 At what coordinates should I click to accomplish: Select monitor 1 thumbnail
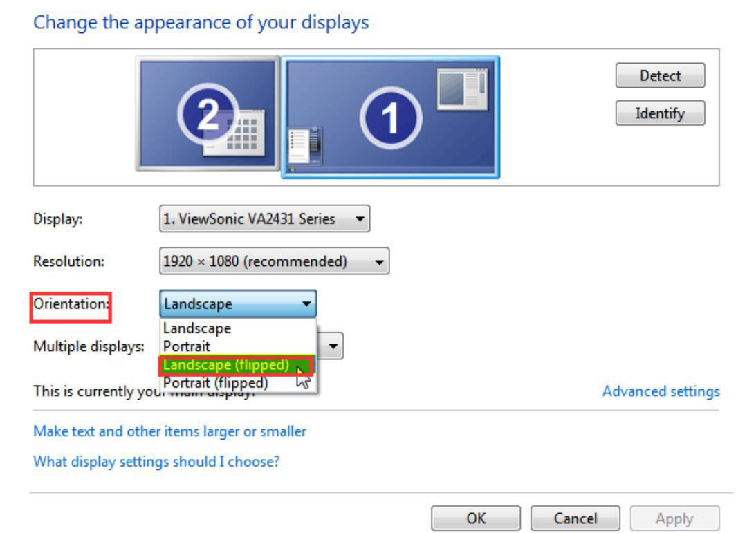click(391, 117)
